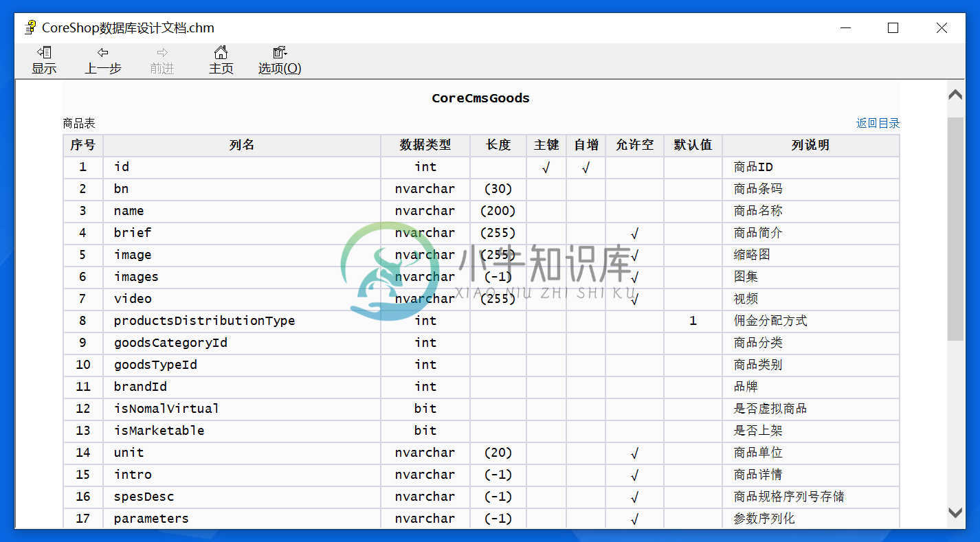Click the 主键 column header
The height and width of the screenshot is (542, 980).
pos(546,146)
